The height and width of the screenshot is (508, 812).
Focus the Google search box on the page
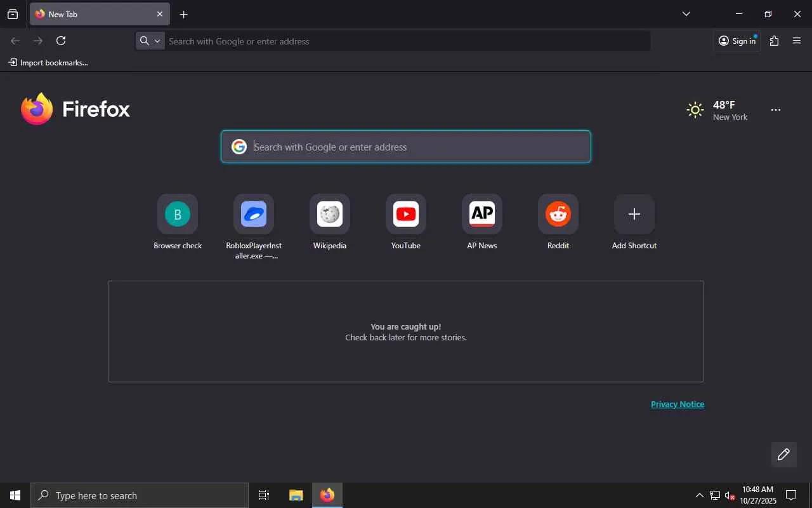(x=406, y=147)
